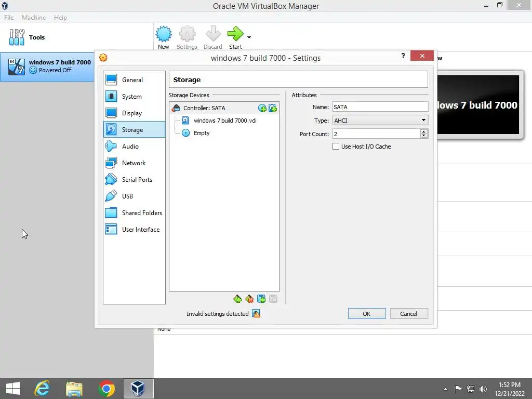Screen dimensions: 532x399
Task: Launch Internet Explorer from the taskbar
Action: coord(42,389)
